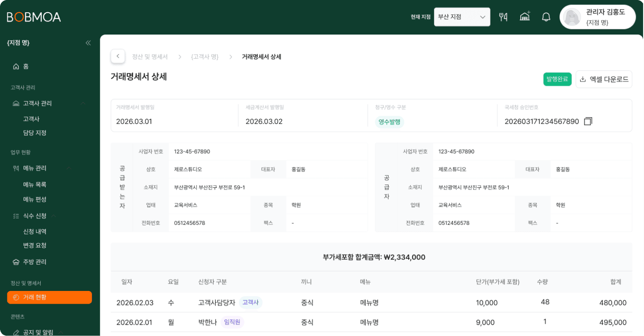The height and width of the screenshot is (336, 644).
Task: Click the 2026.02.01 date cell
Action: pos(134,322)
